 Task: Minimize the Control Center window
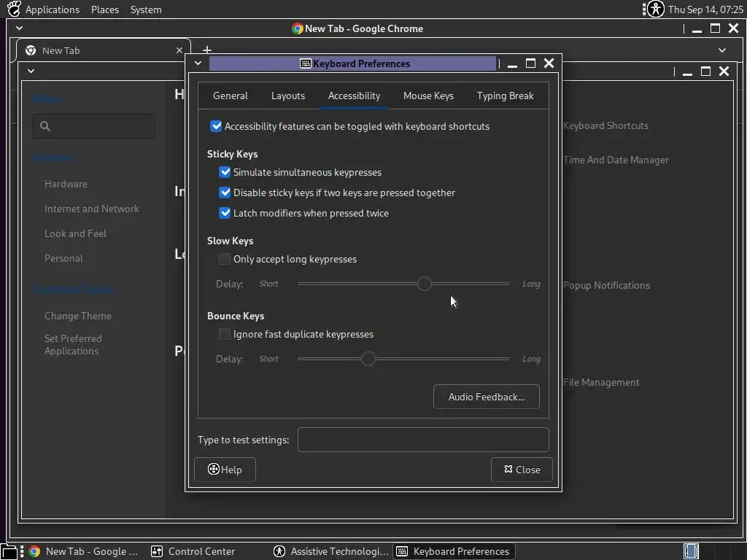click(687, 71)
